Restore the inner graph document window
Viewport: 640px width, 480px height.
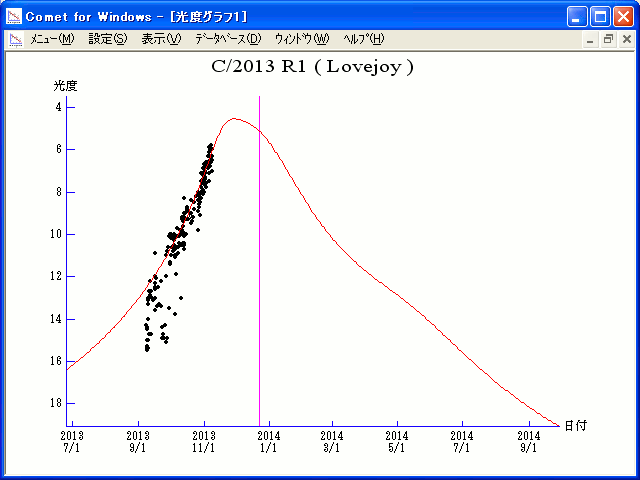click(608, 40)
